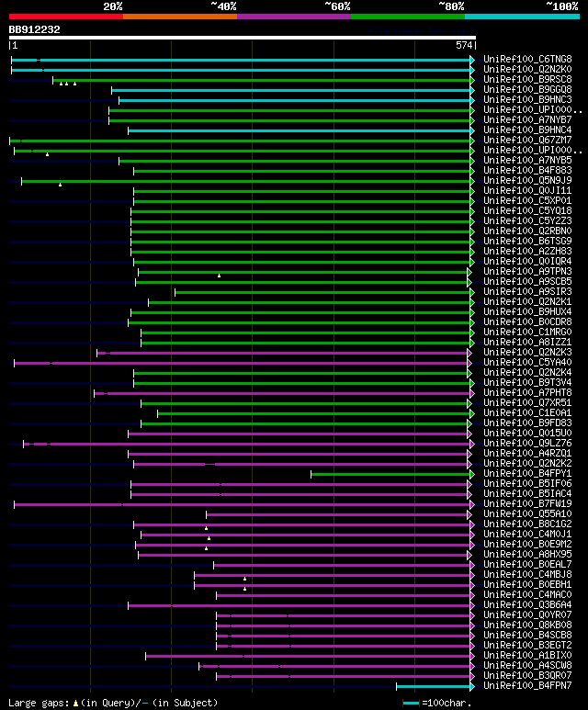The height and width of the screenshot is (710, 588).
Task: Select the UniRef100_B7FW19 label
Action: (x=527, y=504)
